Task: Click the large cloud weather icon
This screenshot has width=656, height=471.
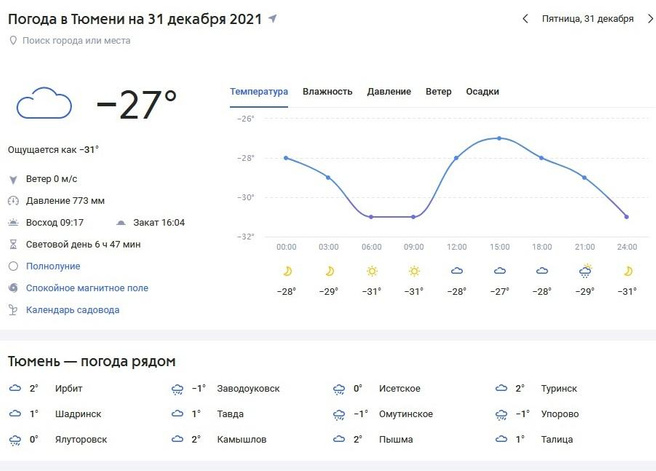Action: (45, 103)
